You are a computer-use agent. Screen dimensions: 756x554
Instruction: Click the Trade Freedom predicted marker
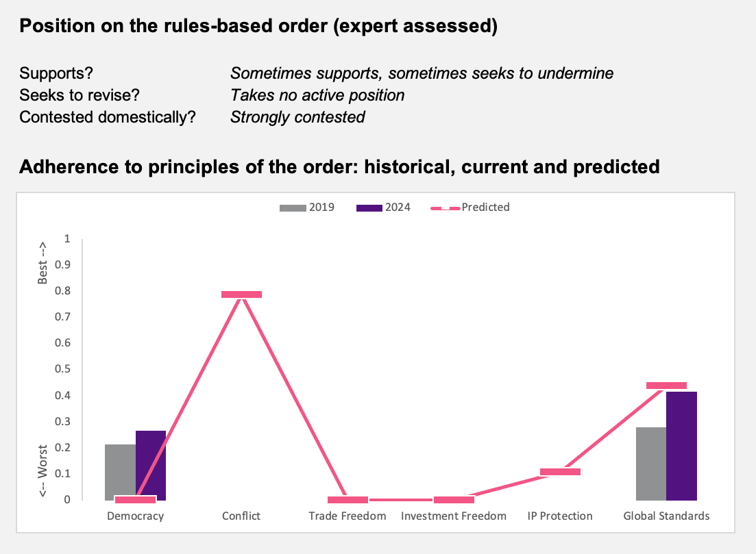pyautogui.click(x=347, y=500)
